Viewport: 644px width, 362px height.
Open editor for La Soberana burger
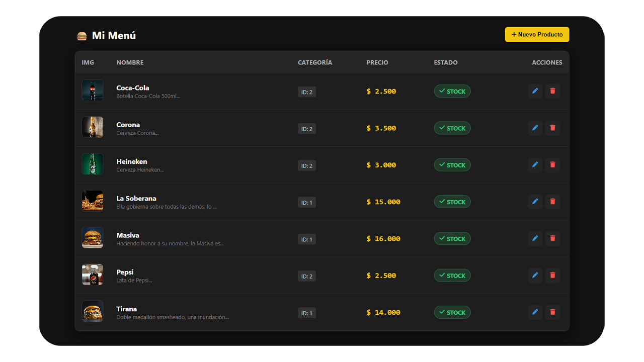click(x=535, y=202)
